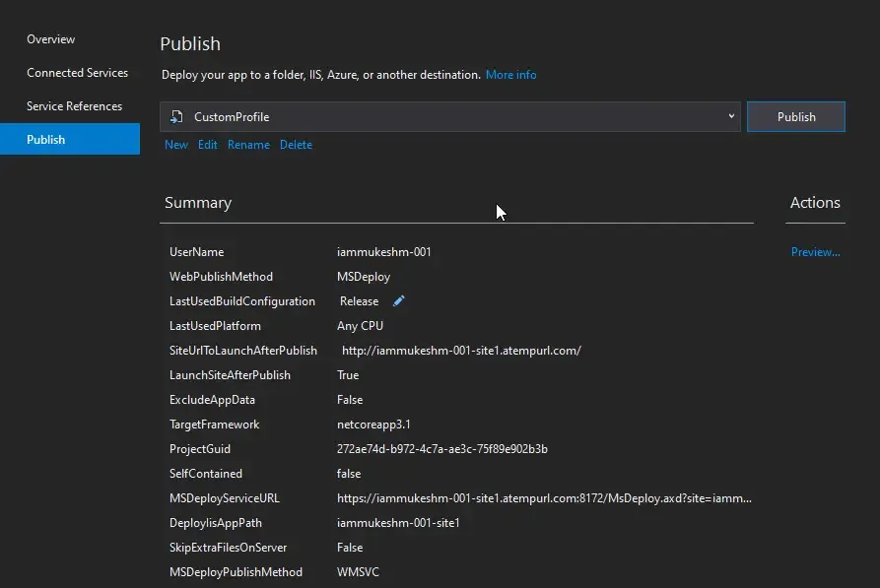Click the truncated MSDeployServiceURL value

tap(545, 497)
